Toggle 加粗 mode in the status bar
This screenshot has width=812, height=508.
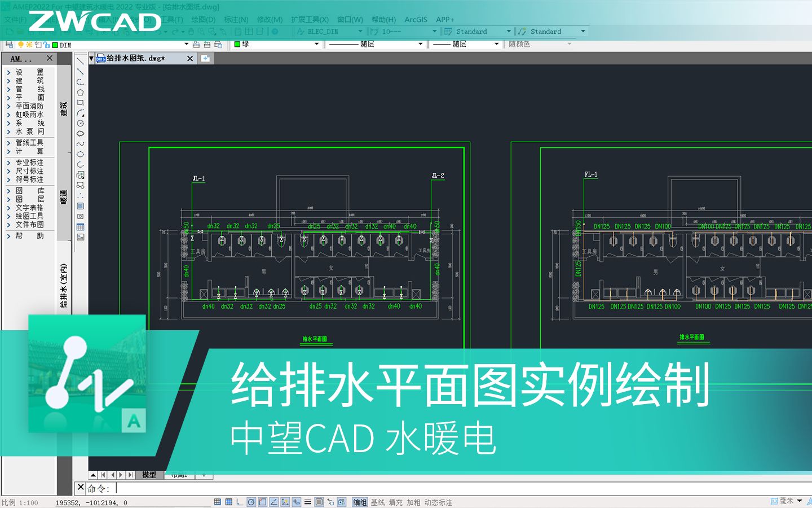pos(414,501)
